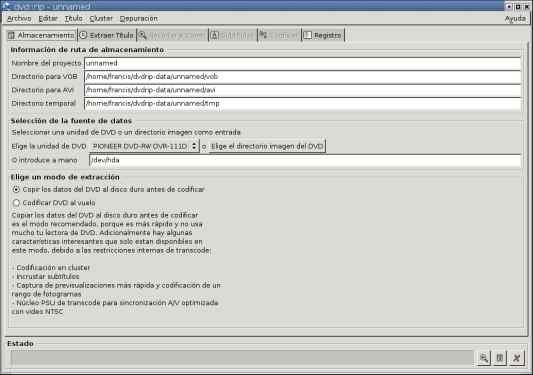Maximize the dvd::rip window
533x375 pixels.
pyautogui.click(x=518, y=6)
